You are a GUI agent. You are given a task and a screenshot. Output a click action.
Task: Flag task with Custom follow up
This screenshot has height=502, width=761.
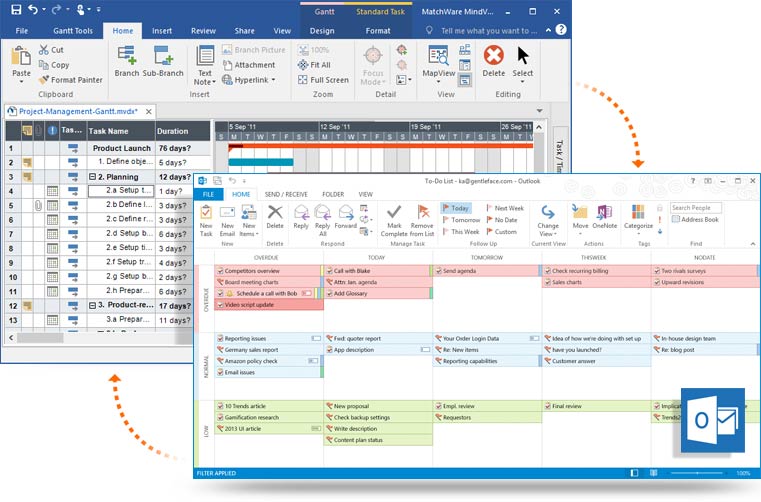(502, 232)
